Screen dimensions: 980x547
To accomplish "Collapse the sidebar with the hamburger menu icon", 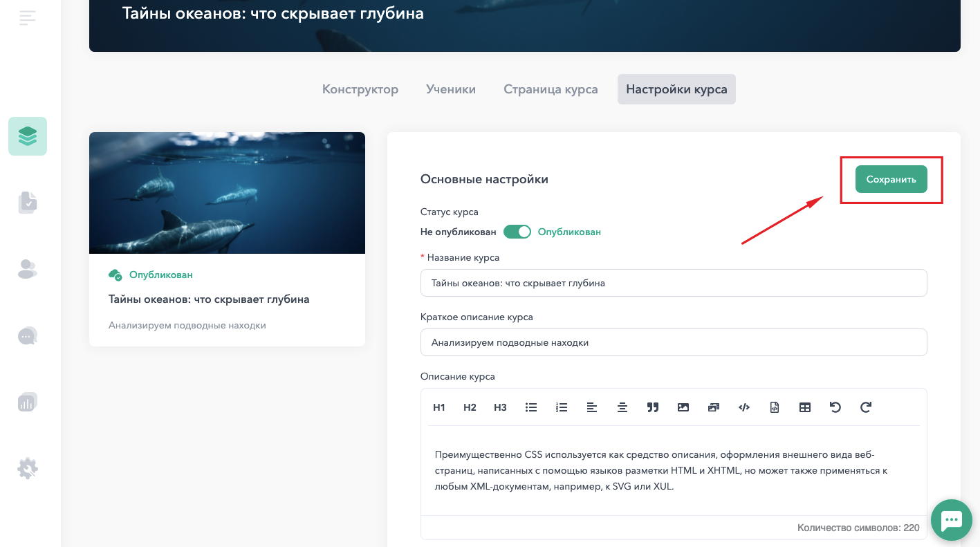I will 28,18.
